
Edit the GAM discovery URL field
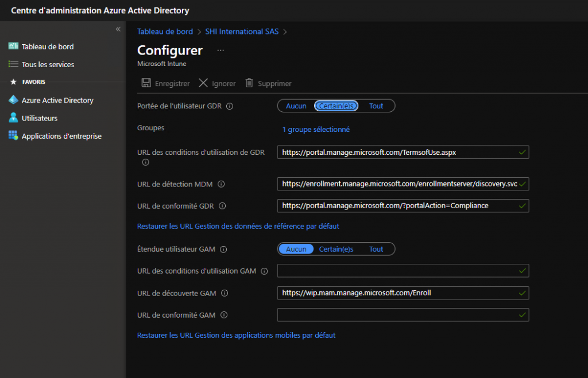tap(403, 293)
